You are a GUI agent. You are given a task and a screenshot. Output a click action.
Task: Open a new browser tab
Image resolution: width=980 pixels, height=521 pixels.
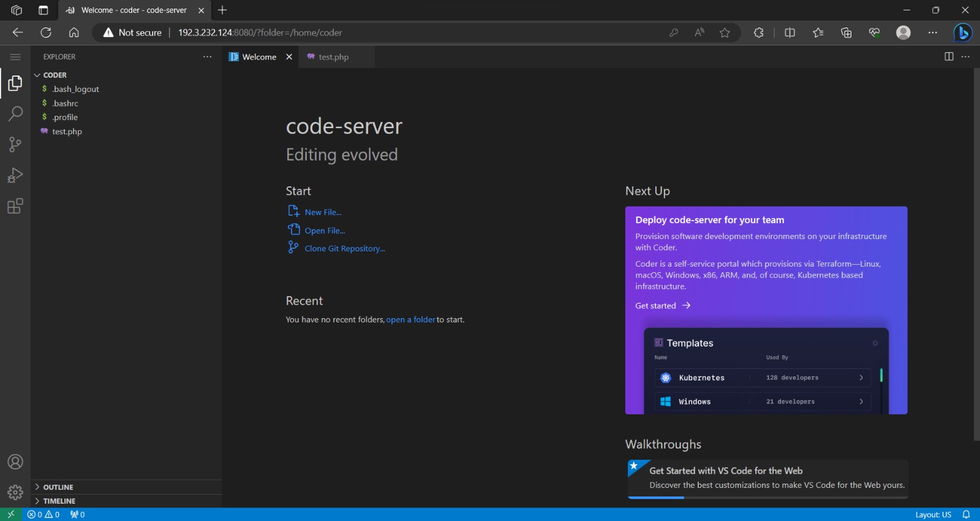pyautogui.click(x=222, y=10)
